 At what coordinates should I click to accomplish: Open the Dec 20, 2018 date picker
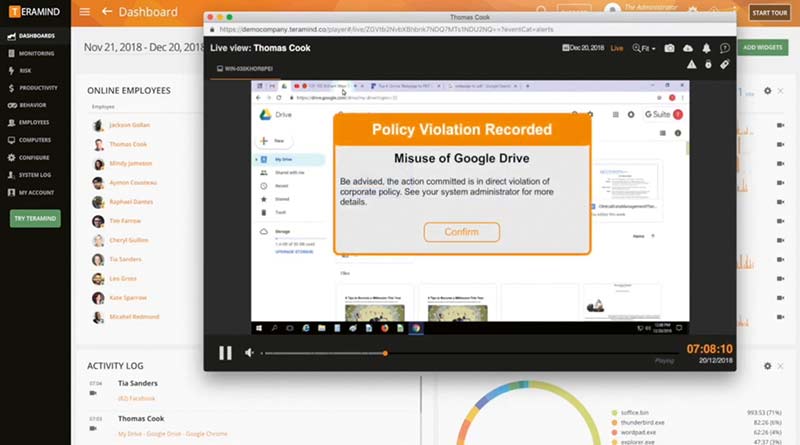click(x=583, y=48)
